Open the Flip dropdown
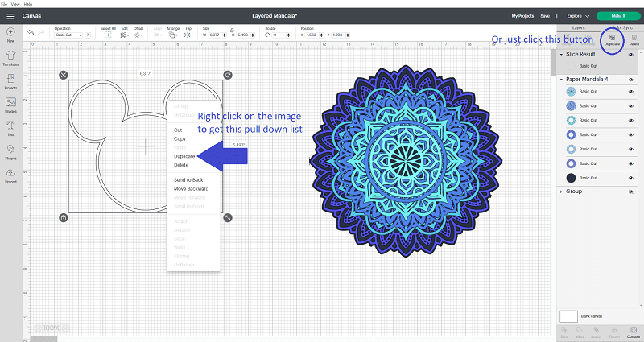 (x=188, y=35)
